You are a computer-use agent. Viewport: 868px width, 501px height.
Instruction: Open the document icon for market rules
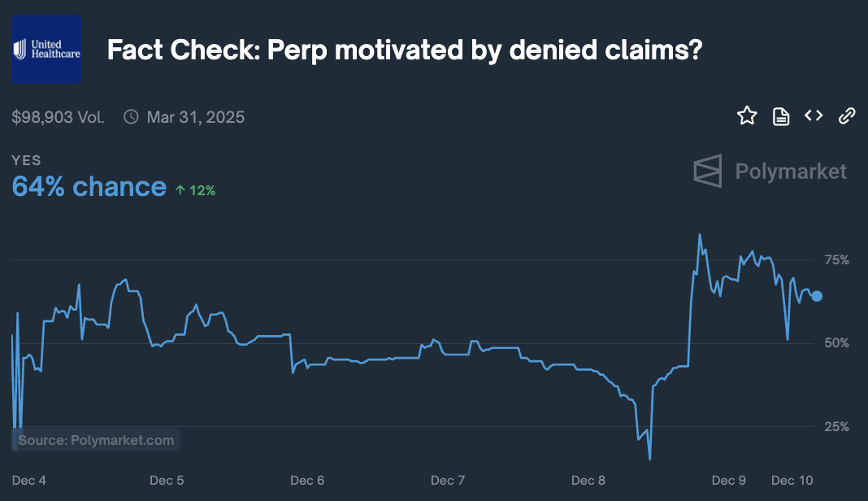coord(781,116)
